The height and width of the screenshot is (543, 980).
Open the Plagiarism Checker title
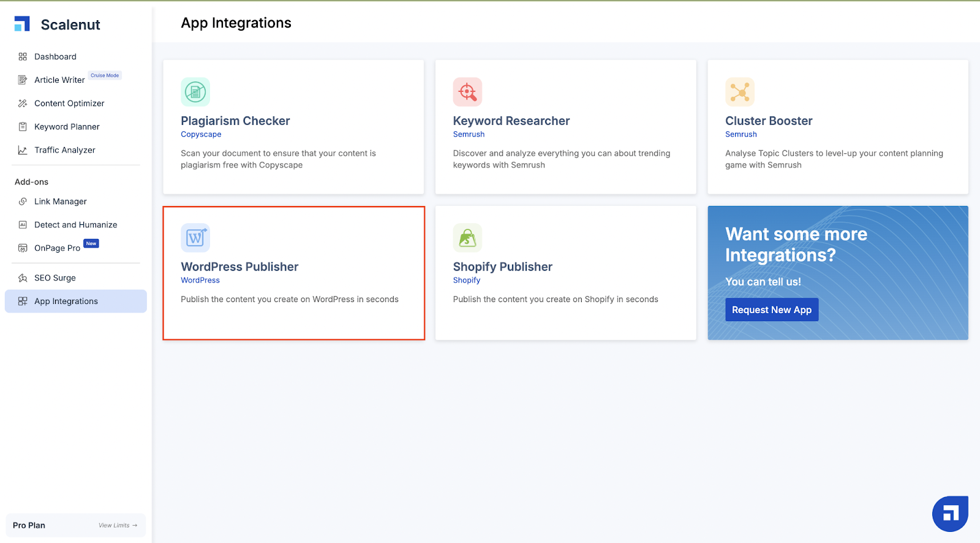pos(235,121)
